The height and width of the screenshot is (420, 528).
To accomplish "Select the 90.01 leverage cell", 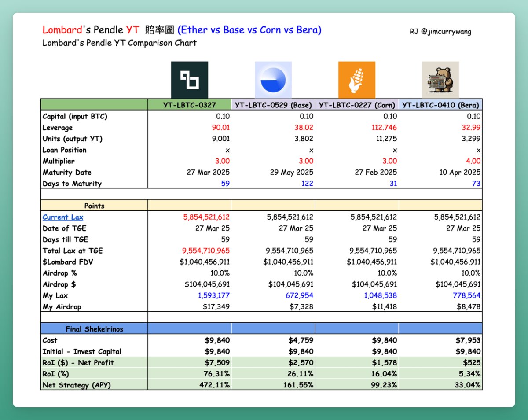I will pos(220,128).
